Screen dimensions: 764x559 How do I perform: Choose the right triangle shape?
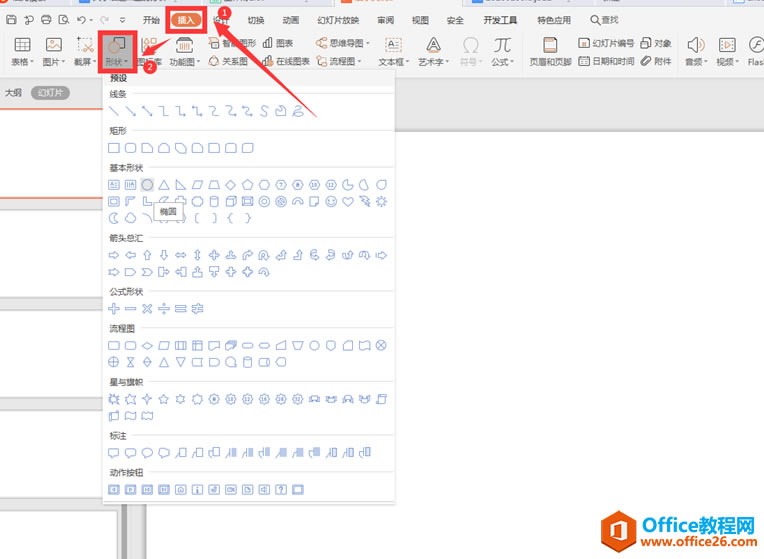click(x=181, y=185)
